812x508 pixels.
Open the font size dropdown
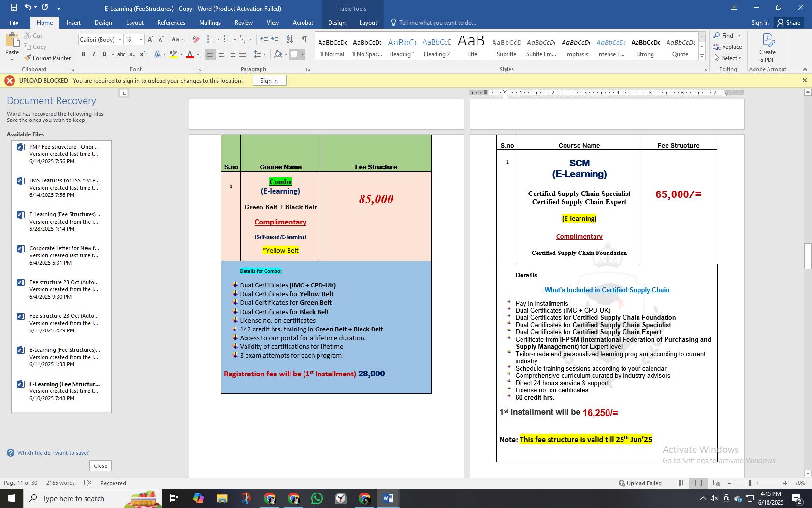(141, 40)
